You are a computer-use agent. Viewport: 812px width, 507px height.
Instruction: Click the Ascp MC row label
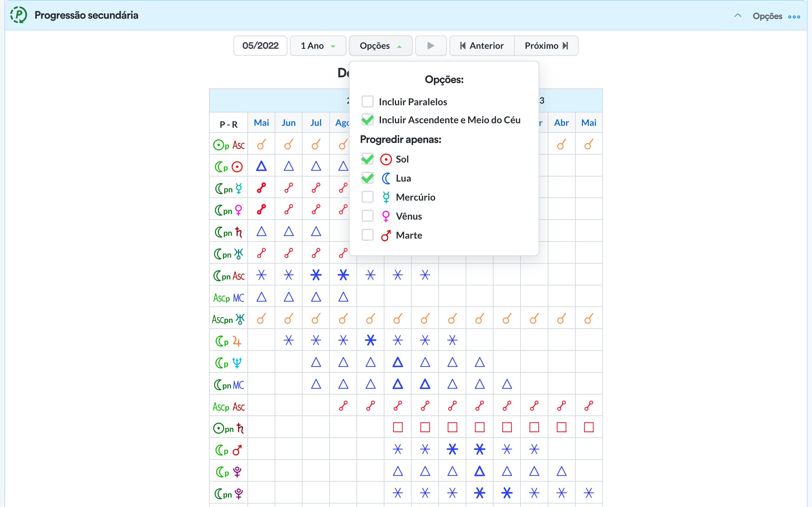[x=228, y=298]
